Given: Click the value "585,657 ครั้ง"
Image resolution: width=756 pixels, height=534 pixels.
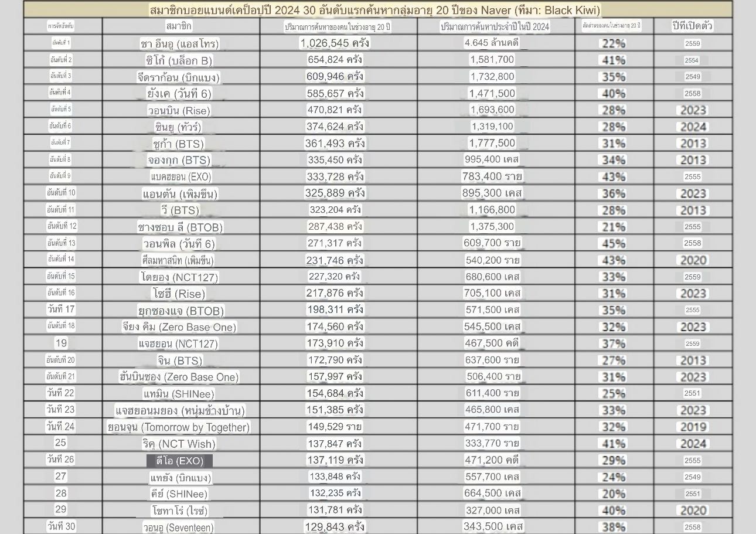Looking at the screenshot, I should [x=335, y=93].
